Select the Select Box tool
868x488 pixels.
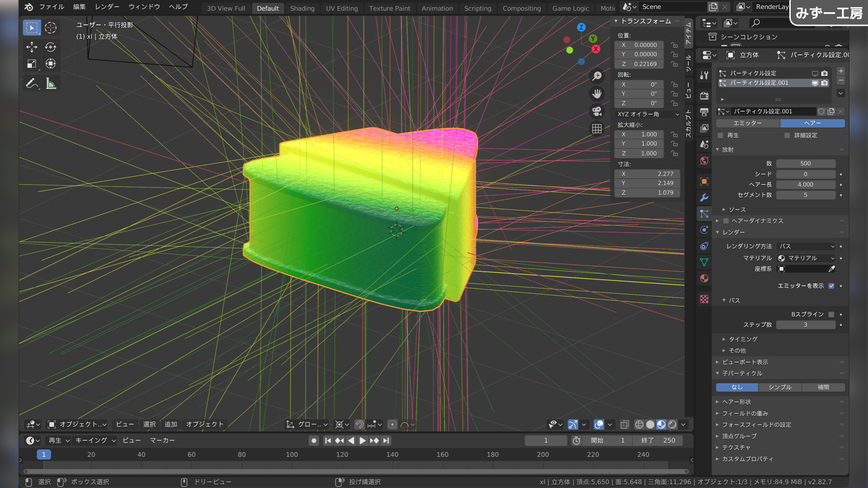(x=32, y=28)
